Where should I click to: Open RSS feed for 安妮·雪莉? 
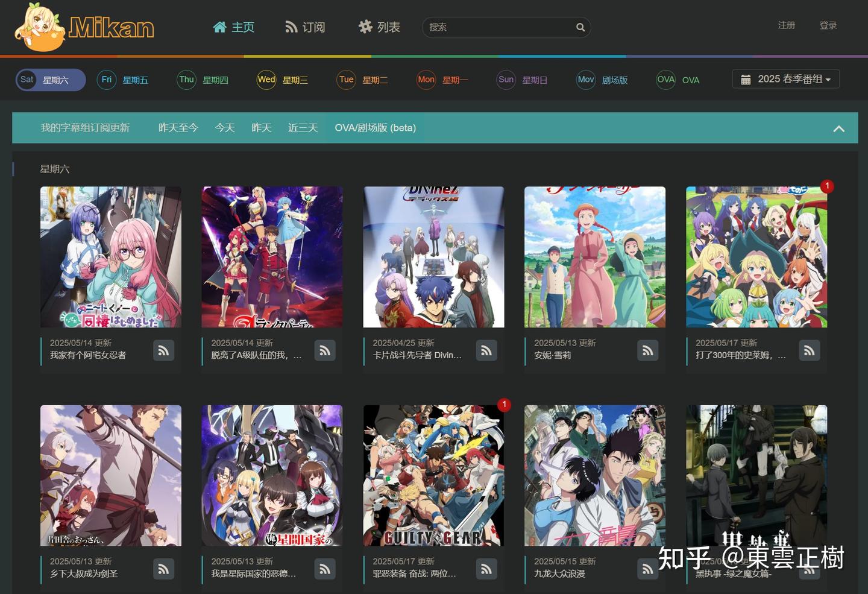tap(647, 350)
